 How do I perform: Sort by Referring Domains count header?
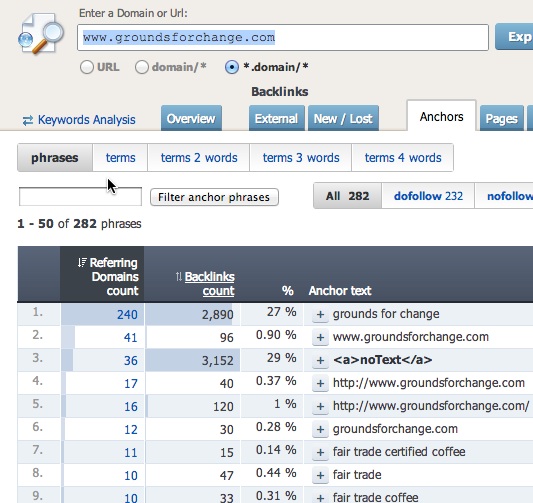(x=114, y=277)
